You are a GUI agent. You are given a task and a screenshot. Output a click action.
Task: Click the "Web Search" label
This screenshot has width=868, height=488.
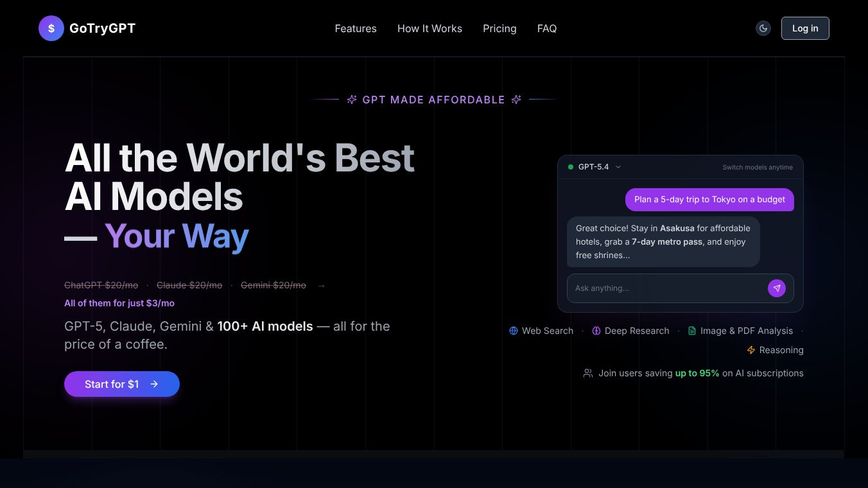pyautogui.click(x=548, y=331)
